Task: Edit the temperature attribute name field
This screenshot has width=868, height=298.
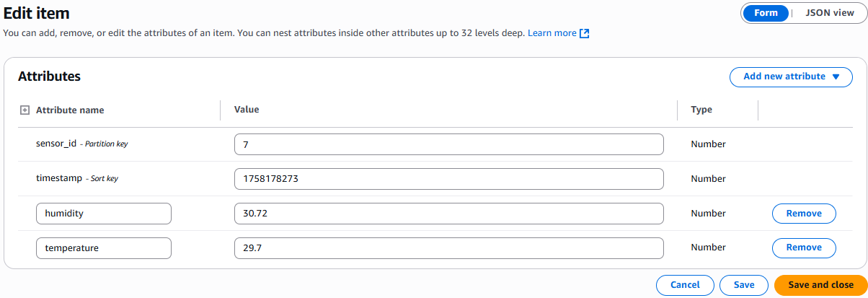Action: click(x=104, y=248)
